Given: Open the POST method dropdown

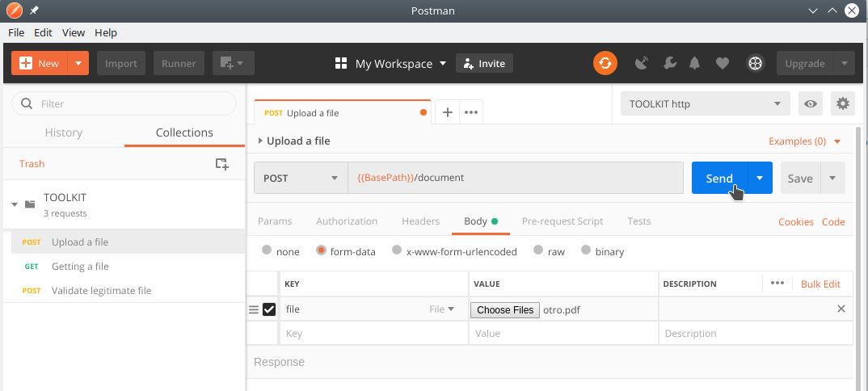Looking at the screenshot, I should point(301,178).
